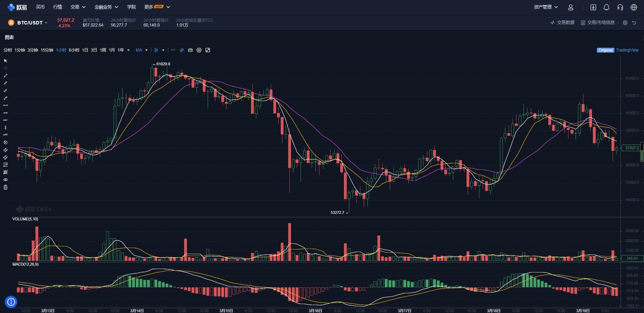Image resolution: width=644 pixels, height=313 pixels.
Task: Expand the MA indicator dropdown
Action: 141,50
